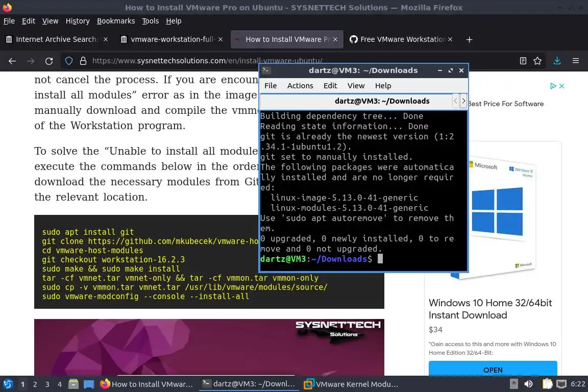The height and width of the screenshot is (392, 588).
Task: Click 'sudo apt install git' code line
Action: coord(88,232)
